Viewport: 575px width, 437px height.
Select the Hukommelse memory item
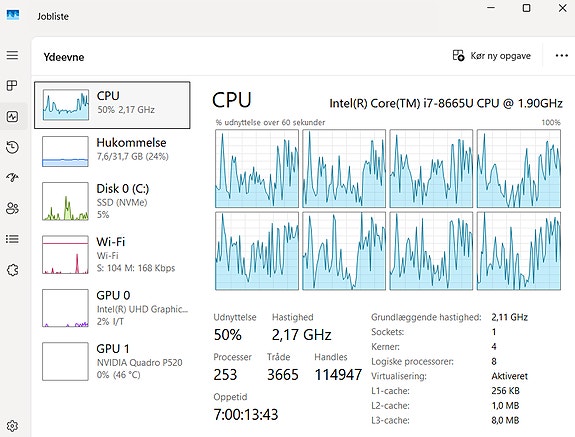[x=112, y=151]
